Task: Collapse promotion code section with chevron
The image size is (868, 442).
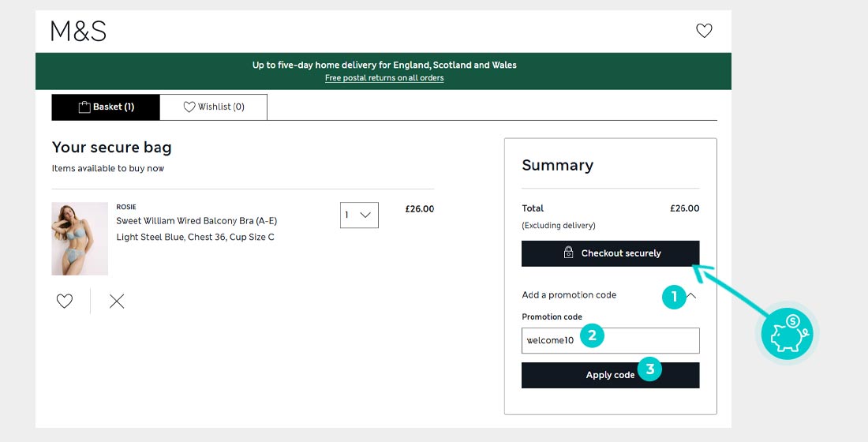Action: [693, 295]
